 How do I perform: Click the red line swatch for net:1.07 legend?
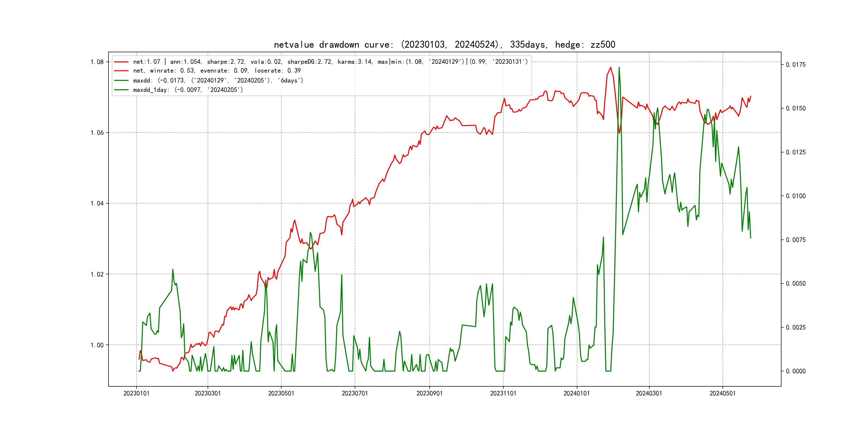coord(121,62)
